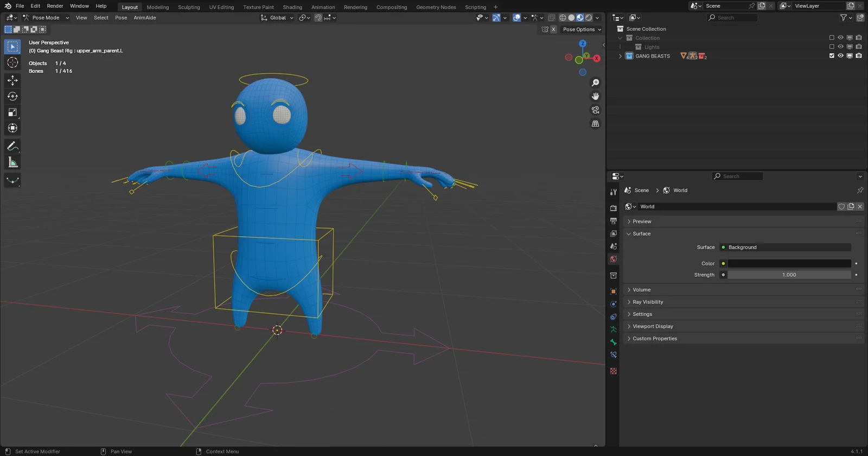Screen dimensions: 868x456
Task: Uncheck the GANG BEASTS collection checkbox
Action: click(832, 56)
